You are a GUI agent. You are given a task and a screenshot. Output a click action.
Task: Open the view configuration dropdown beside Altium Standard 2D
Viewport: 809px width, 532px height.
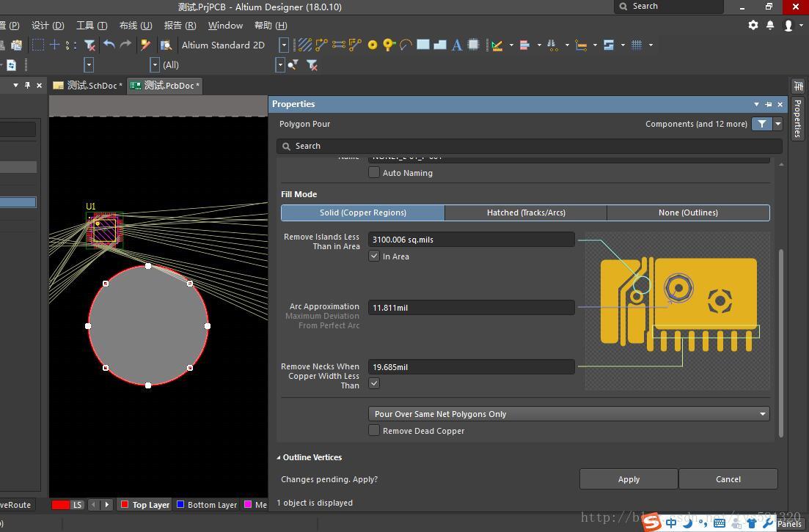pyautogui.click(x=283, y=45)
